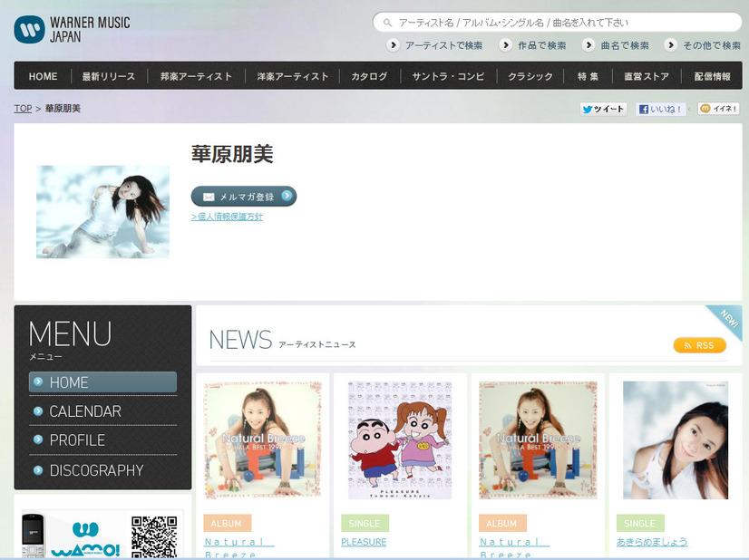Click ALBUM tag under first cover
Viewport: 749px width, 560px height.
pos(228,523)
